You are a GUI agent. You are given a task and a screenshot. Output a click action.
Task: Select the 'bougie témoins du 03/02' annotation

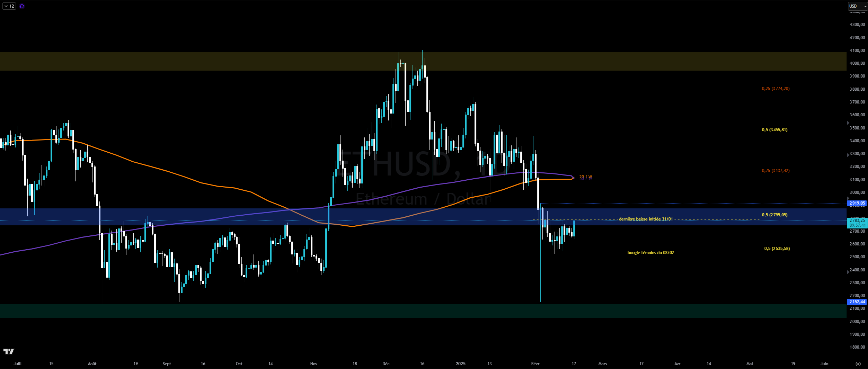tap(650, 253)
